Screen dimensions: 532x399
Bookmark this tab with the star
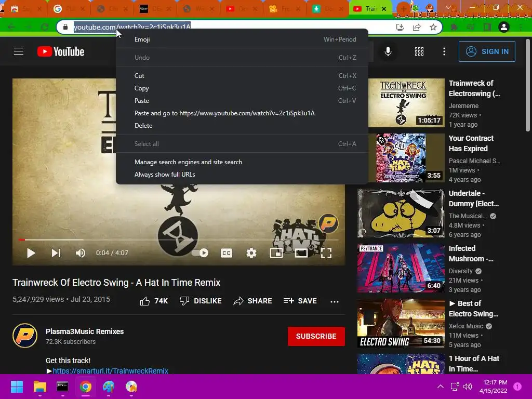point(433,27)
